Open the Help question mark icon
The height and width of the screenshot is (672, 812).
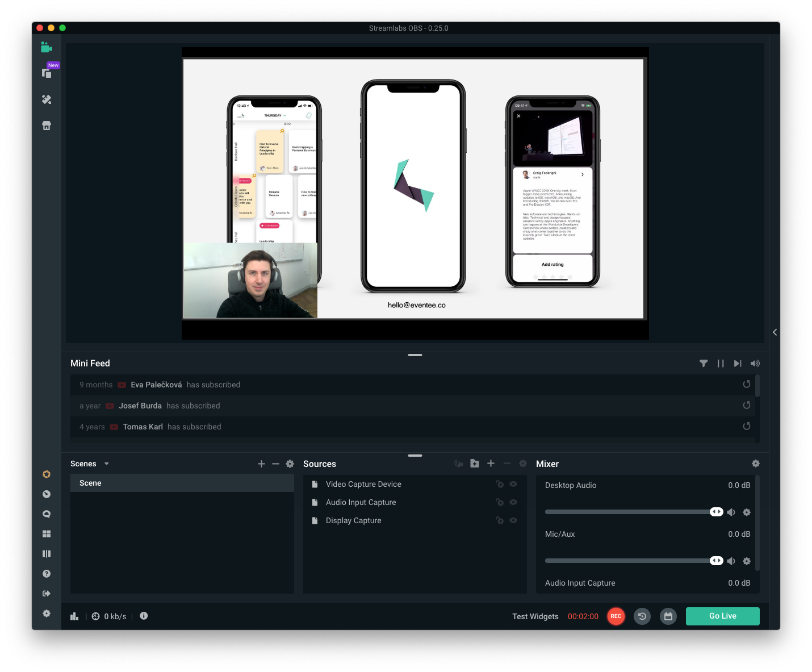point(47,574)
